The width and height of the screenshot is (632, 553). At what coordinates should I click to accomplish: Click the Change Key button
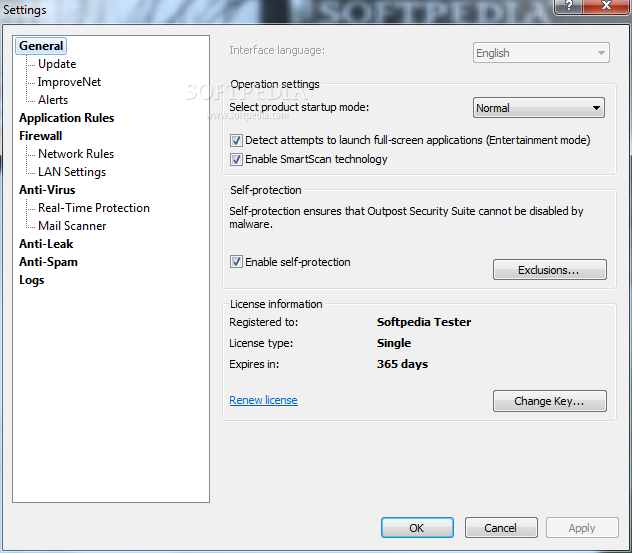point(549,401)
